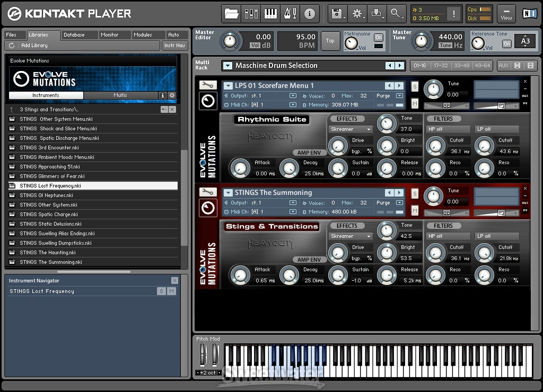Open the info pane icon
The width and height of the screenshot is (543, 392).
point(309,14)
